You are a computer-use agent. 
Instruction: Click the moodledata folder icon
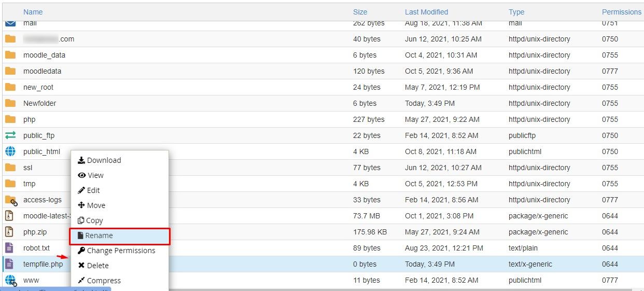[10, 71]
